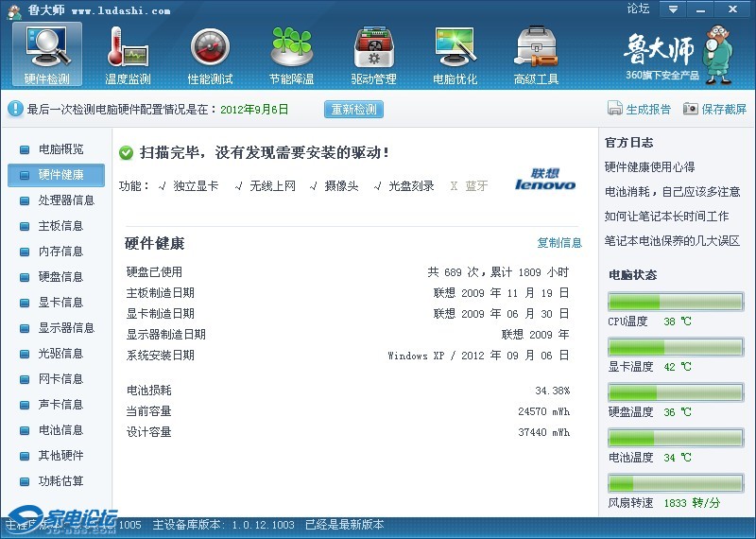756x539 pixels.
Task: Click the 复制信息 copy info link
Action: pyautogui.click(x=559, y=243)
